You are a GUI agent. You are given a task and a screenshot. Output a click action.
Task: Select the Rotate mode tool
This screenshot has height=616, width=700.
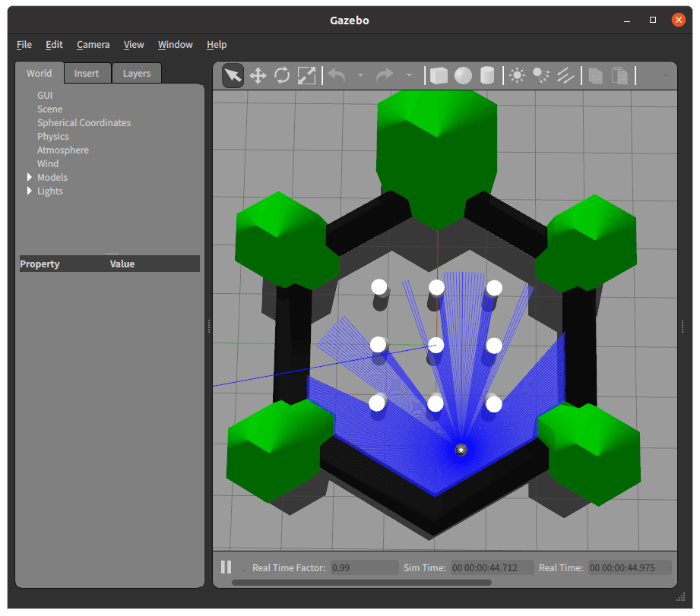(x=283, y=75)
